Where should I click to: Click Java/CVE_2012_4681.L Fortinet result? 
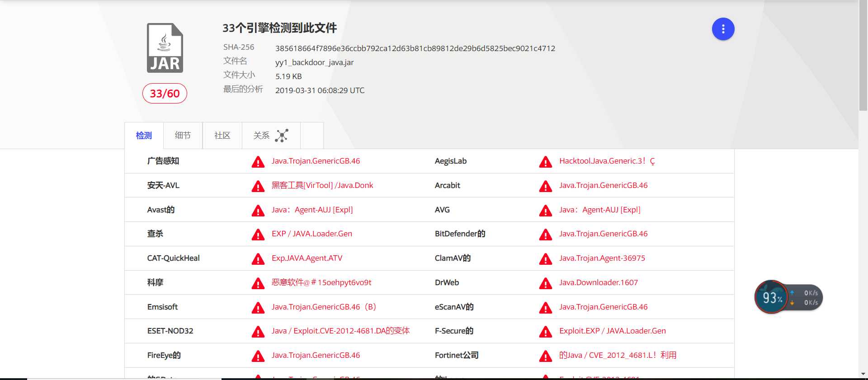[618, 355]
